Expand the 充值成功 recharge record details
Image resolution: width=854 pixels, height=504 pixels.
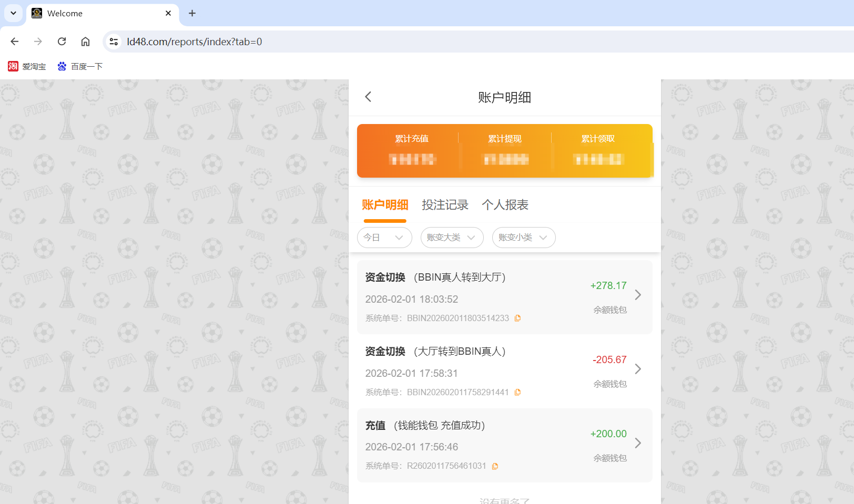(x=638, y=443)
